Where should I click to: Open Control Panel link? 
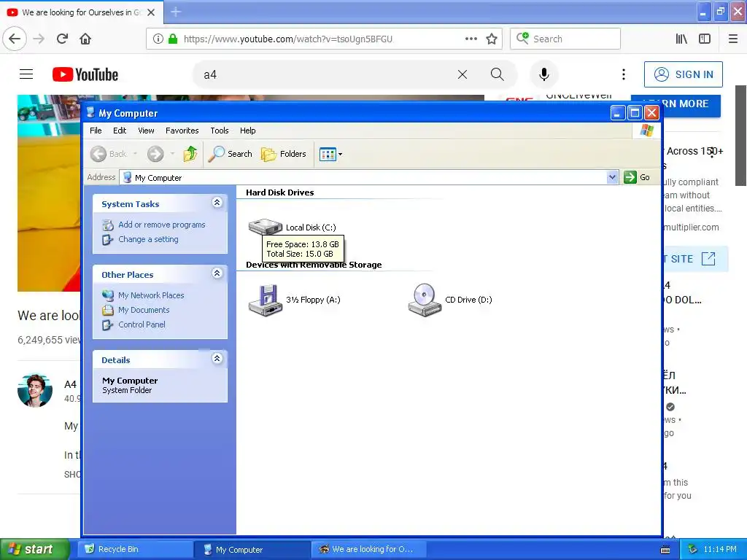(x=142, y=324)
